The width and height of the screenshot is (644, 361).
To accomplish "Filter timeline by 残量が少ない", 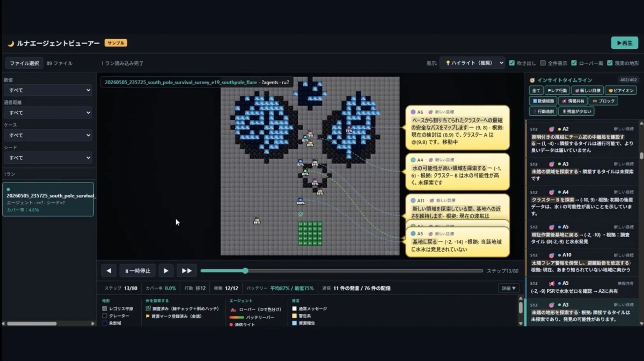I will click(x=576, y=112).
